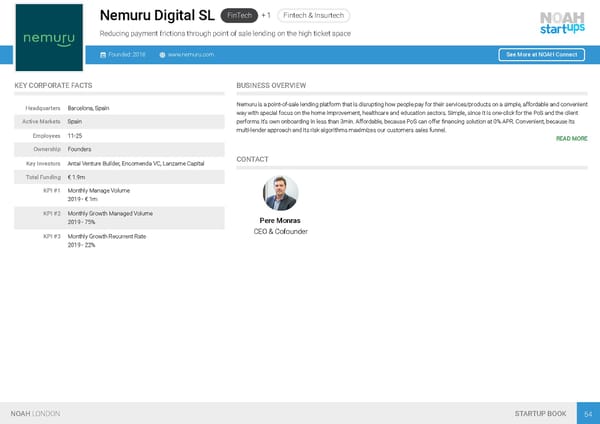600x424 pixels.
Task: Select the Fintech & Insurtech tag
Action: click(315, 16)
